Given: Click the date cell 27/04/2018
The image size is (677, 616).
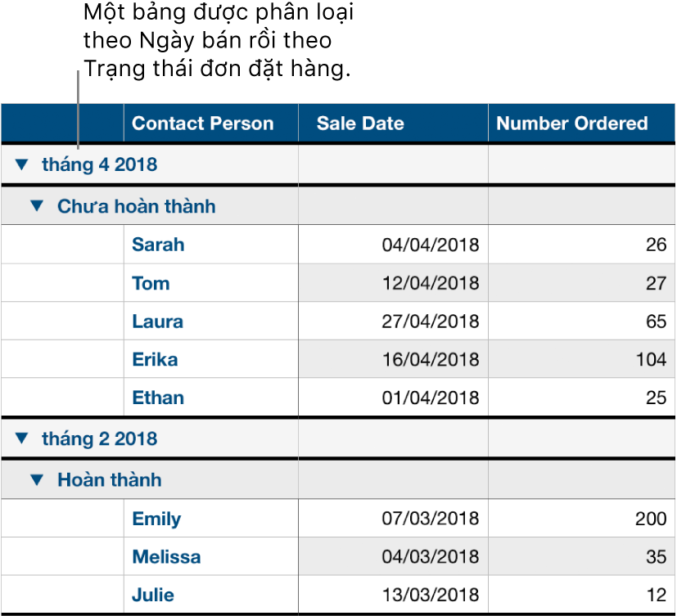Looking at the screenshot, I should tap(393, 321).
